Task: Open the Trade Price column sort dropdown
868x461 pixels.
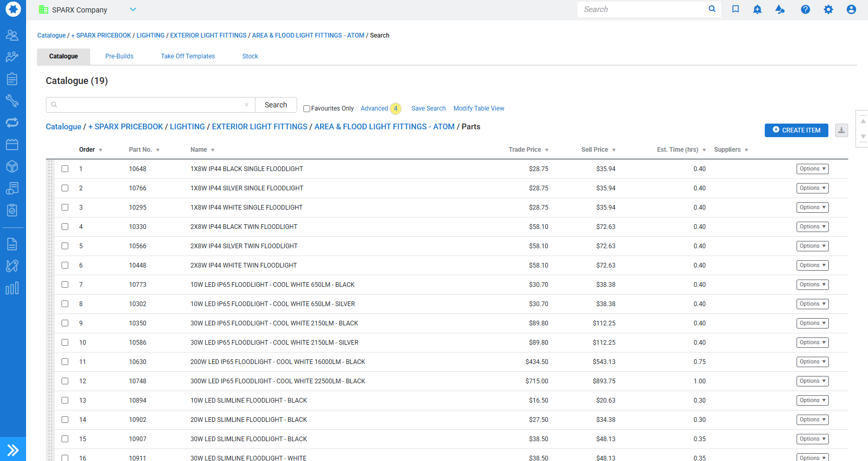Action: pos(546,150)
